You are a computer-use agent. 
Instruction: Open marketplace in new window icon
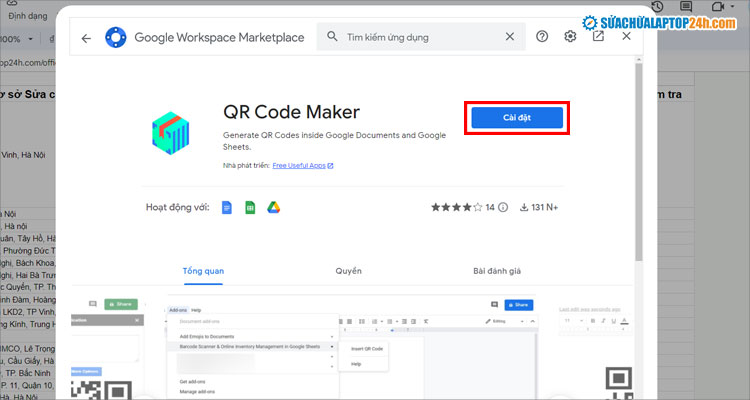click(598, 37)
